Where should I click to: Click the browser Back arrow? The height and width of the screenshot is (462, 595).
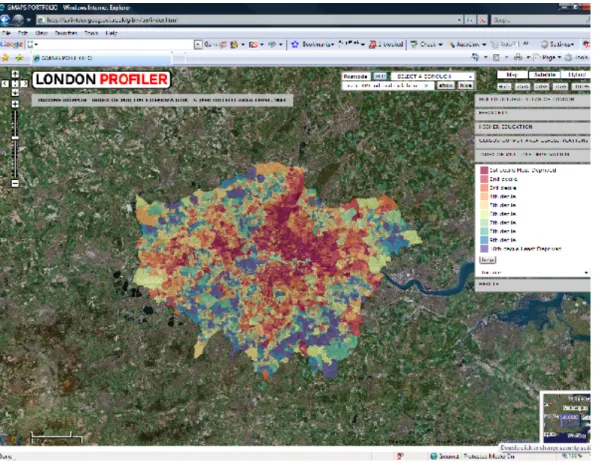(5, 20)
